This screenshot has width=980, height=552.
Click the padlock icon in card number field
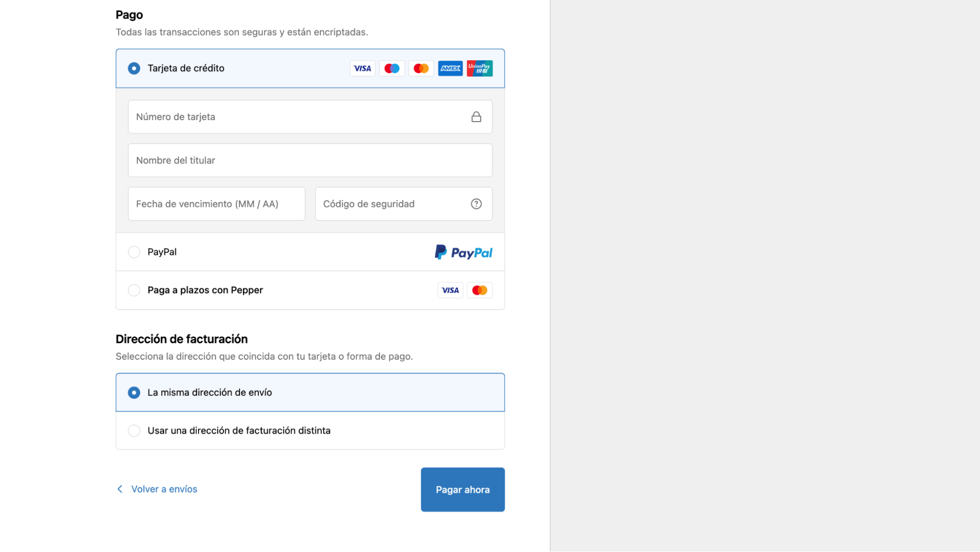(x=476, y=117)
